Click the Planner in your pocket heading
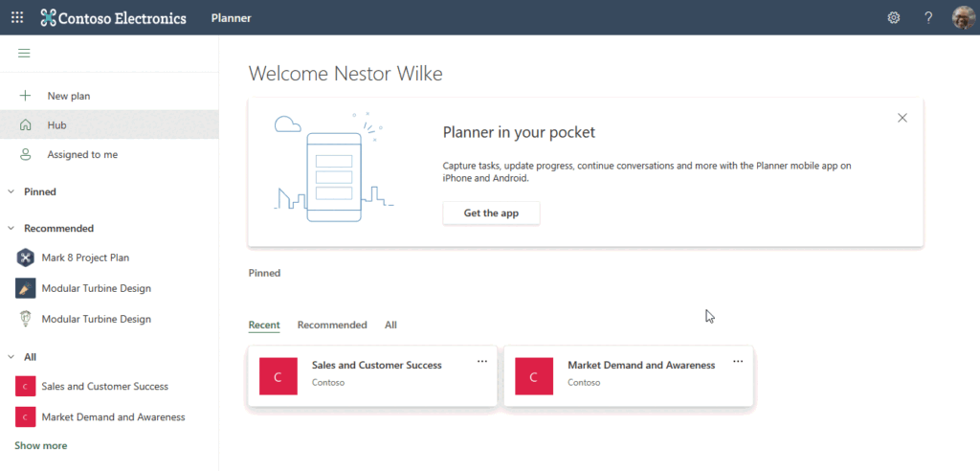The height and width of the screenshot is (471, 980). pyautogui.click(x=519, y=133)
